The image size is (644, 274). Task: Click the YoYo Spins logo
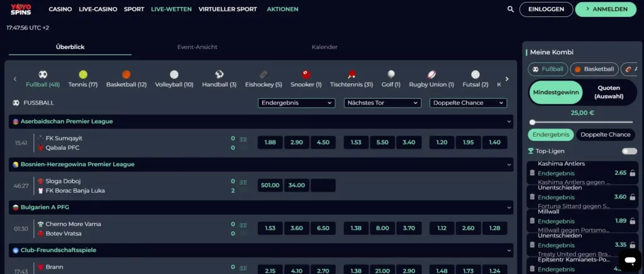pyautogui.click(x=21, y=9)
